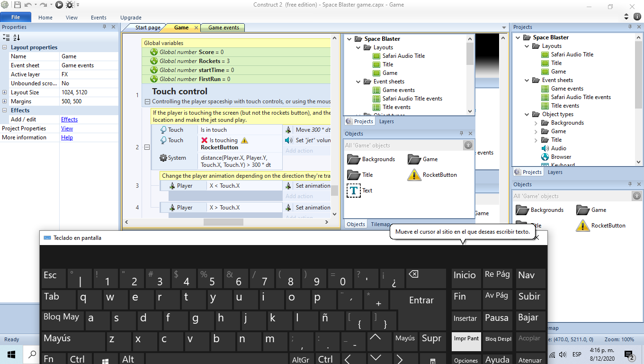Screen dimensions: 644x364
Task: Open the Safari Audio Title layout in the right Projects tree
Action: [x=567, y=55]
